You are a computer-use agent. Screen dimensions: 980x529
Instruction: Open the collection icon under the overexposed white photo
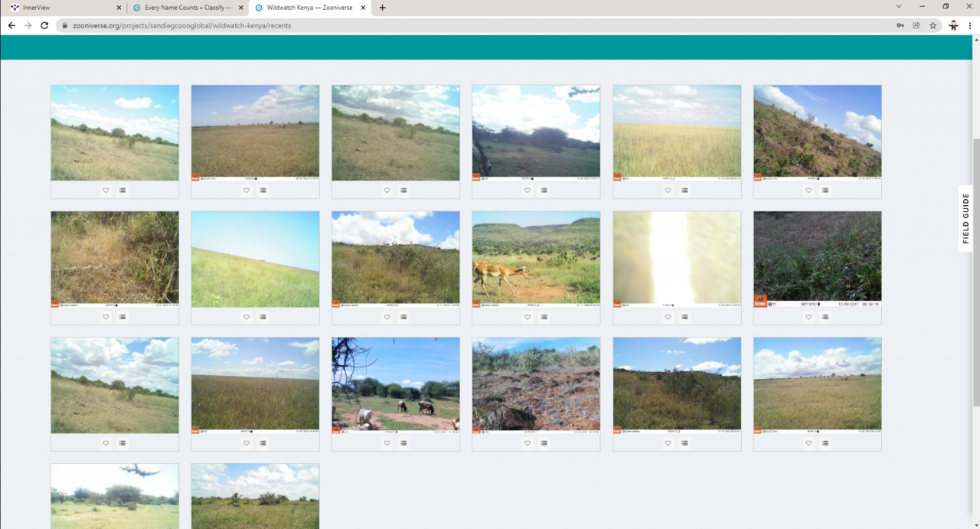pyautogui.click(x=684, y=317)
